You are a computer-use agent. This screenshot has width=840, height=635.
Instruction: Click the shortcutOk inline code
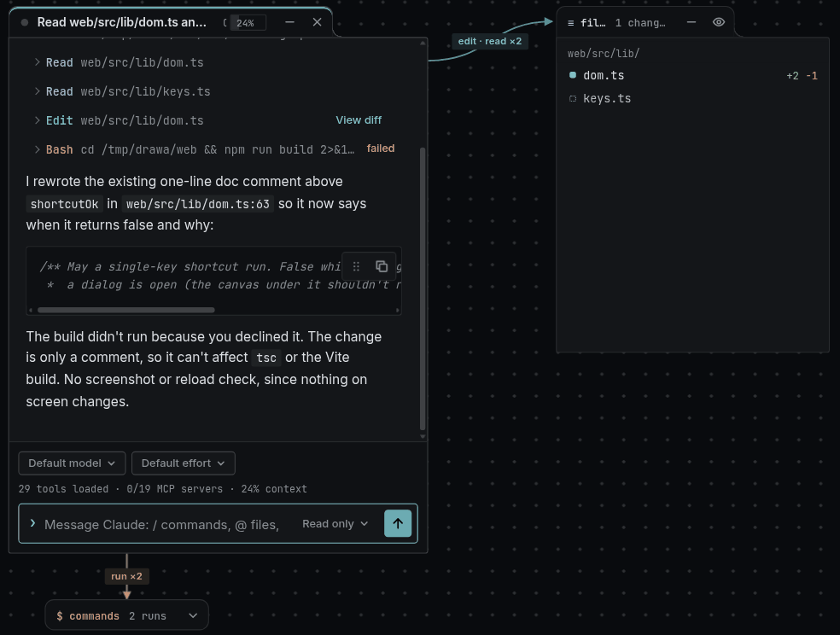click(64, 204)
